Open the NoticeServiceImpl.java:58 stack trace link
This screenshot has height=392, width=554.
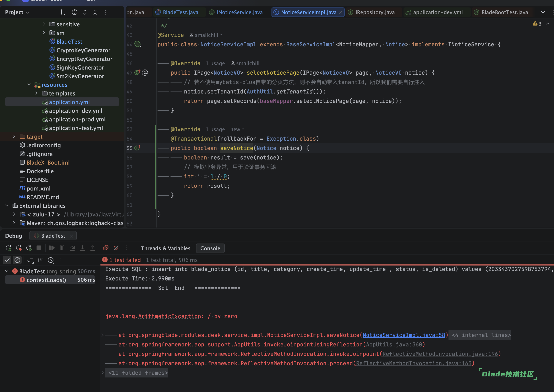(x=404, y=335)
